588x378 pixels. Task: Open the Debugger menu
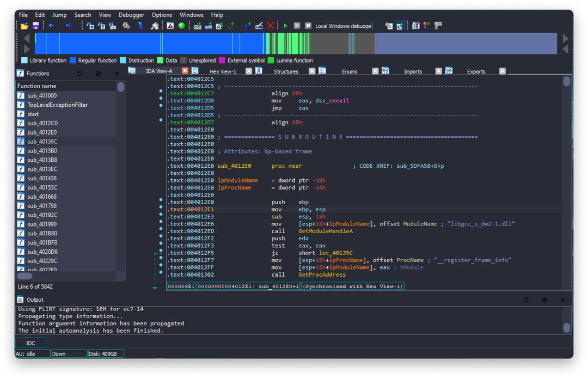131,15
